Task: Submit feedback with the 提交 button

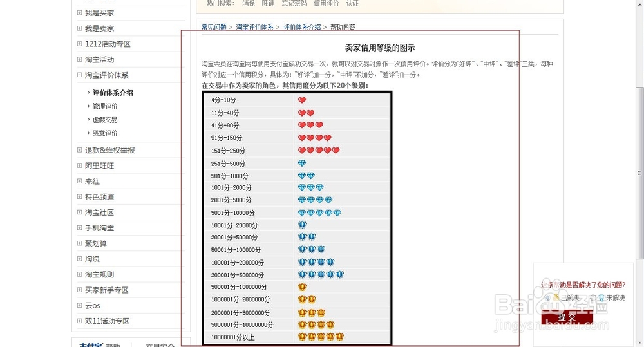Action: [x=567, y=317]
